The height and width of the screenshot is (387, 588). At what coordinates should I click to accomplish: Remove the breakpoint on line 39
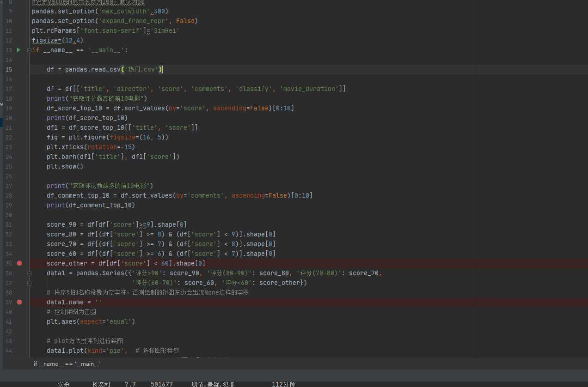19,302
